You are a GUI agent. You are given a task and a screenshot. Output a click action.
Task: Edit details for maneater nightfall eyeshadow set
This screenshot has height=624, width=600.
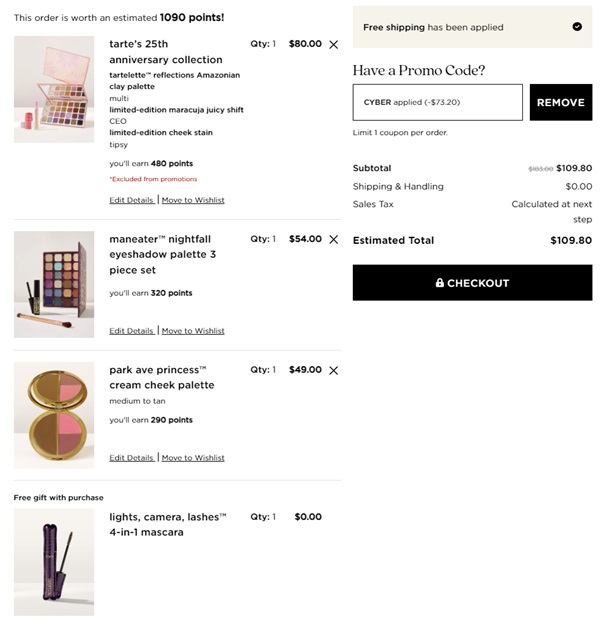click(132, 331)
